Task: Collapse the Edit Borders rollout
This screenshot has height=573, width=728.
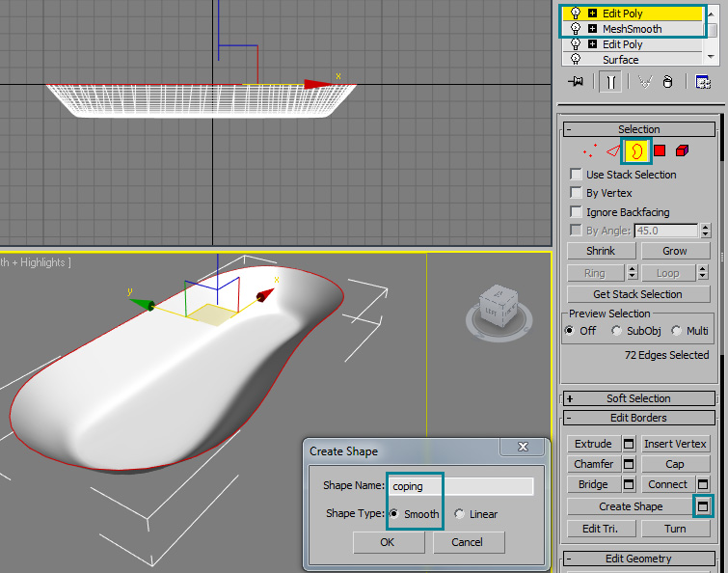Action: (638, 418)
